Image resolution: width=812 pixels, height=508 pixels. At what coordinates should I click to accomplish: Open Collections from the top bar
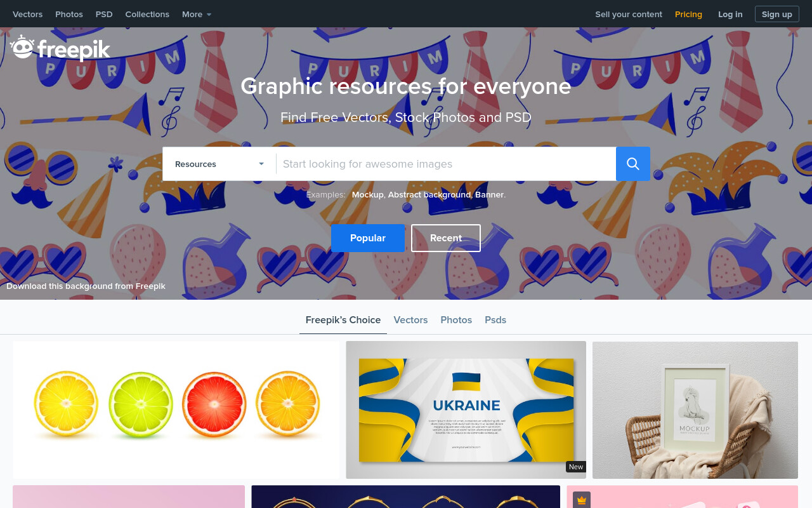(147, 14)
